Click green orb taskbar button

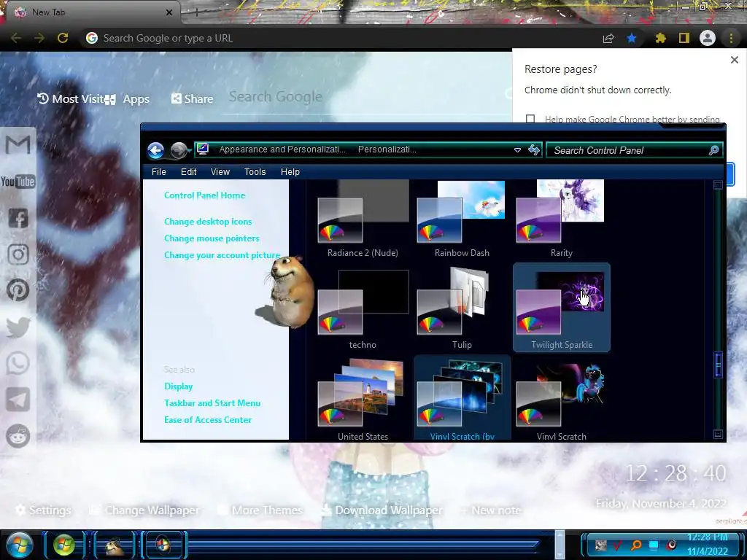(64, 545)
